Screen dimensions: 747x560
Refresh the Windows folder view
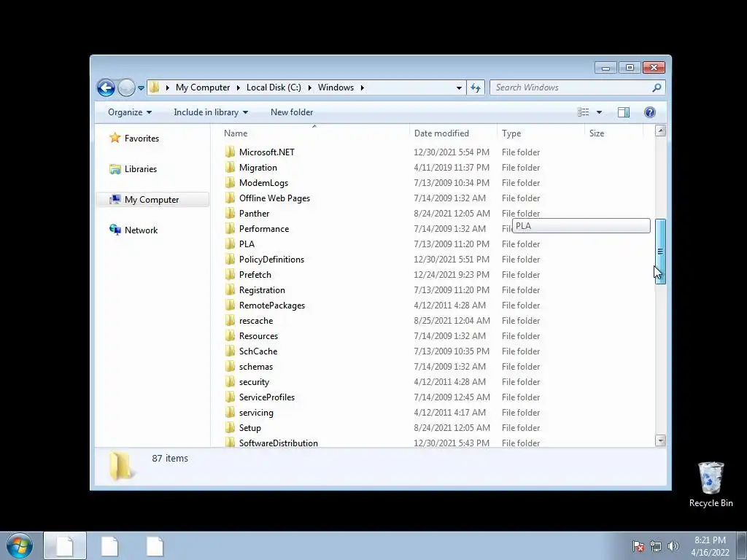pyautogui.click(x=476, y=87)
